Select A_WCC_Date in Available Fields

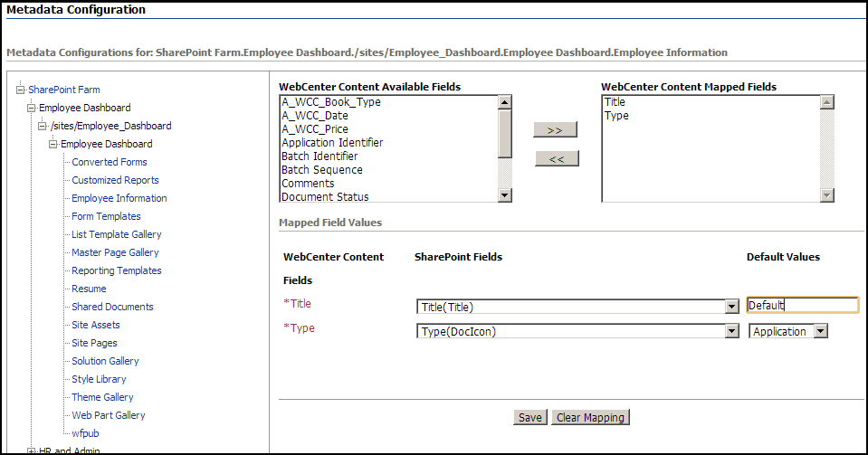point(388,116)
